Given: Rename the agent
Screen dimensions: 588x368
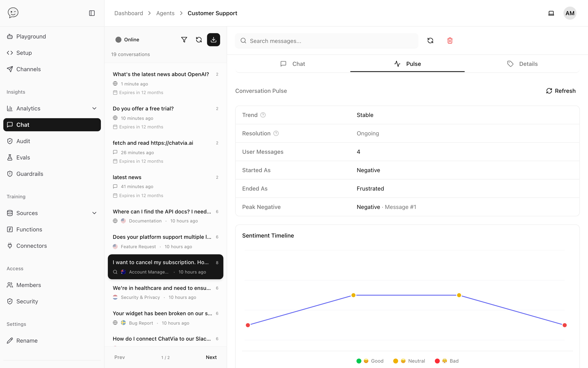Looking at the screenshot, I should pos(52,341).
